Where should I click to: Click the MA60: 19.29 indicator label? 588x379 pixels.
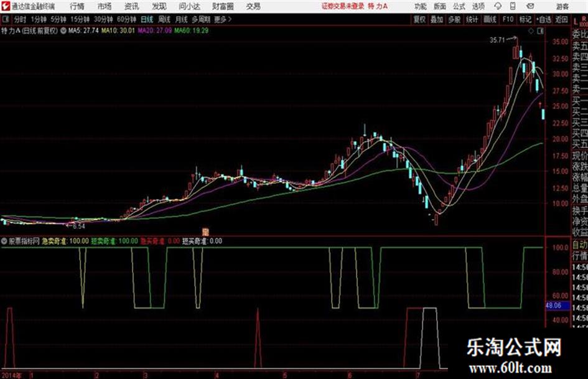(x=191, y=30)
